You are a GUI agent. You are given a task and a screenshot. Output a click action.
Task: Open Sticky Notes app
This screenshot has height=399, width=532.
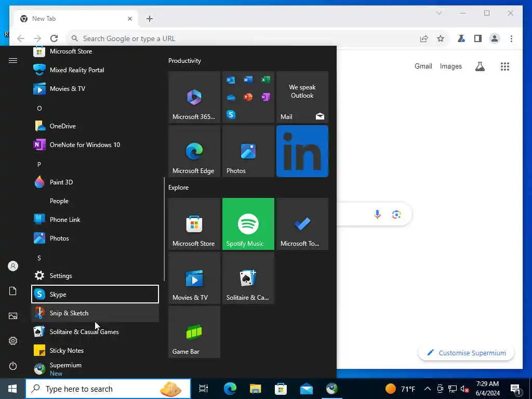(x=95, y=350)
